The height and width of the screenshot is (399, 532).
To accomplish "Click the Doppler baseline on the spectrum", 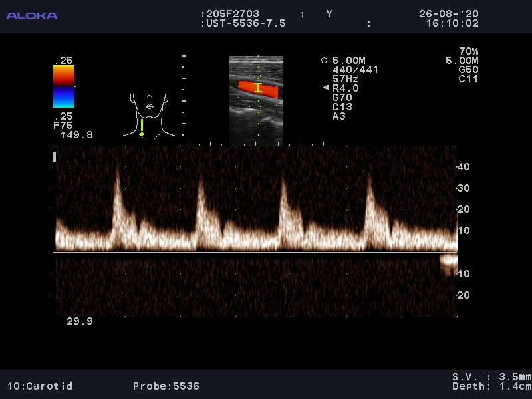I will [253, 253].
